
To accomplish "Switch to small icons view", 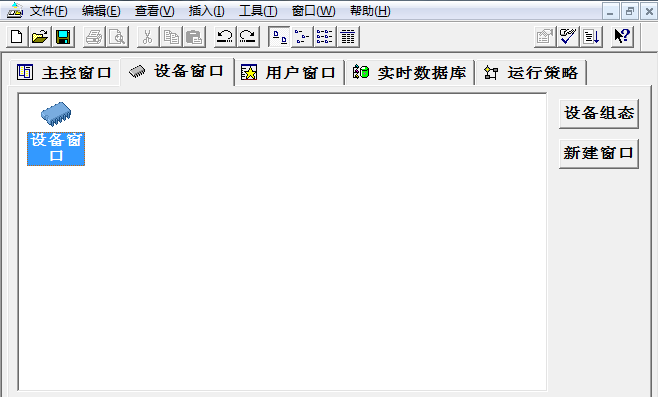I will pos(302,37).
